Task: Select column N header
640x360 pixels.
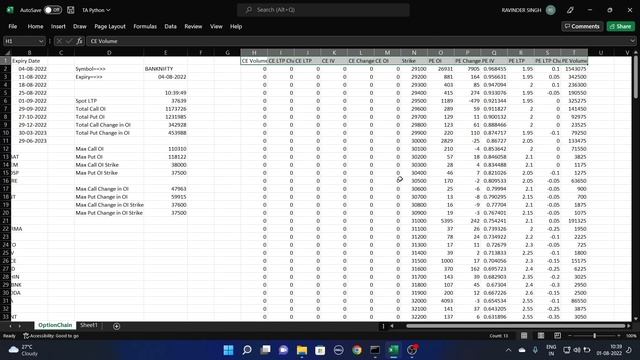Action: [414, 53]
